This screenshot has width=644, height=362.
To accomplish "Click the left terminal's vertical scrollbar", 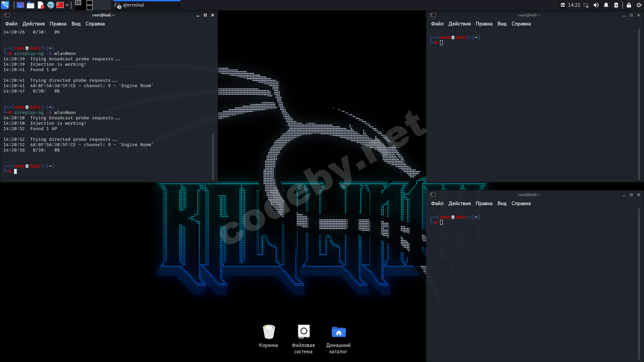I will click(x=213, y=156).
